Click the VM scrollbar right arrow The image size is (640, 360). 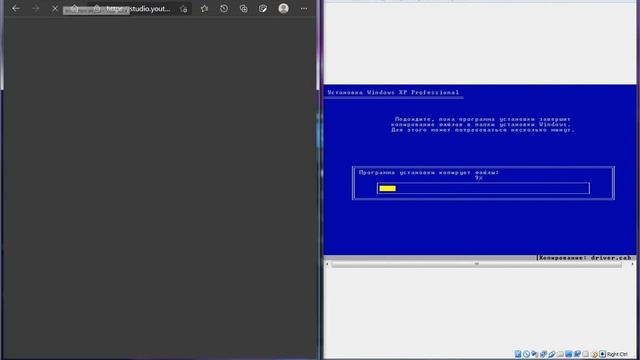632,264
